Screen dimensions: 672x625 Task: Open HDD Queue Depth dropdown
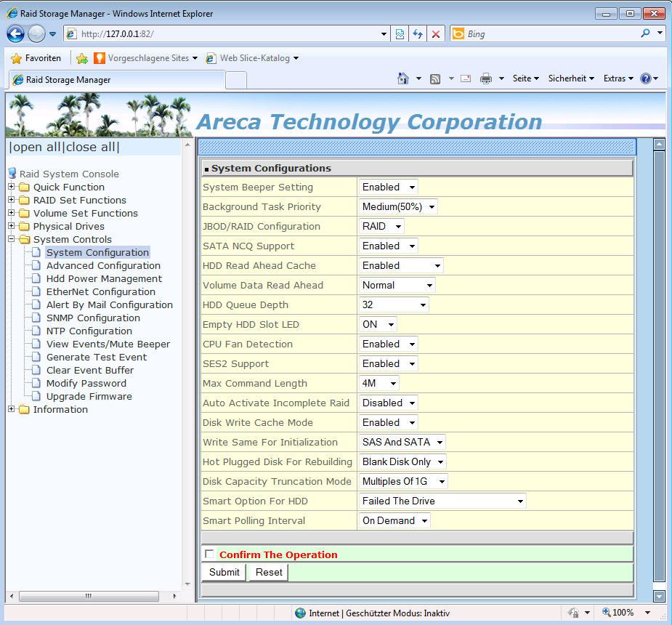click(x=394, y=305)
